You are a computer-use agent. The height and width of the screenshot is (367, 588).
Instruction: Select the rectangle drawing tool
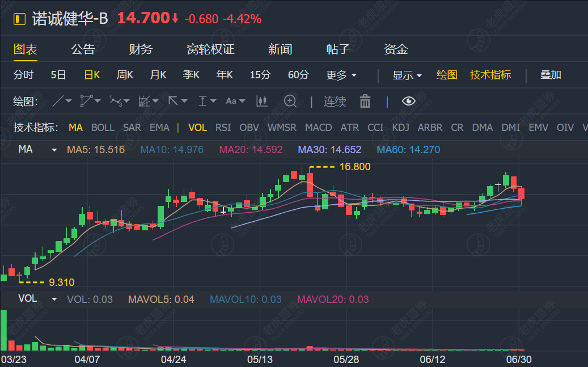click(x=144, y=100)
